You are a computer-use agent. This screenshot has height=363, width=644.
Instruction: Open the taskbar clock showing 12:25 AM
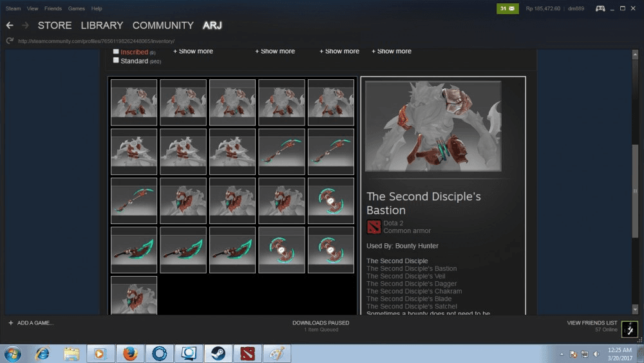[620, 354]
